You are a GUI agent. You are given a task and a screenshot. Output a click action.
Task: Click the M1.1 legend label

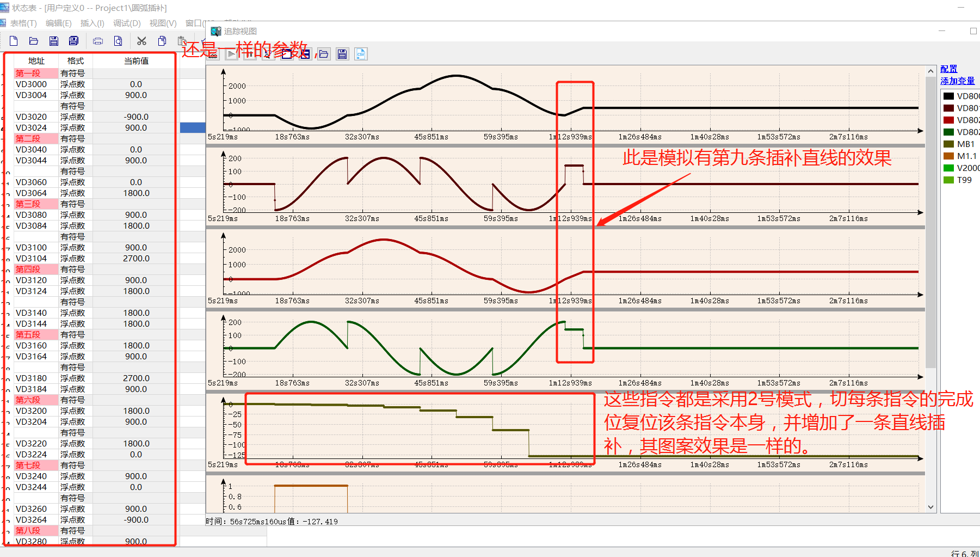967,156
